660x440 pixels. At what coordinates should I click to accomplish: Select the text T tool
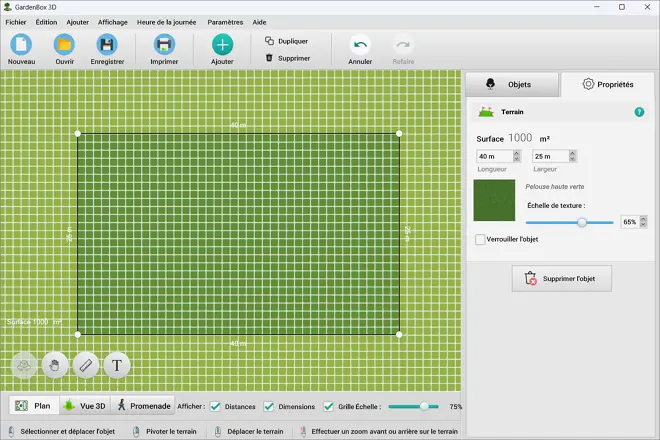pyautogui.click(x=117, y=365)
